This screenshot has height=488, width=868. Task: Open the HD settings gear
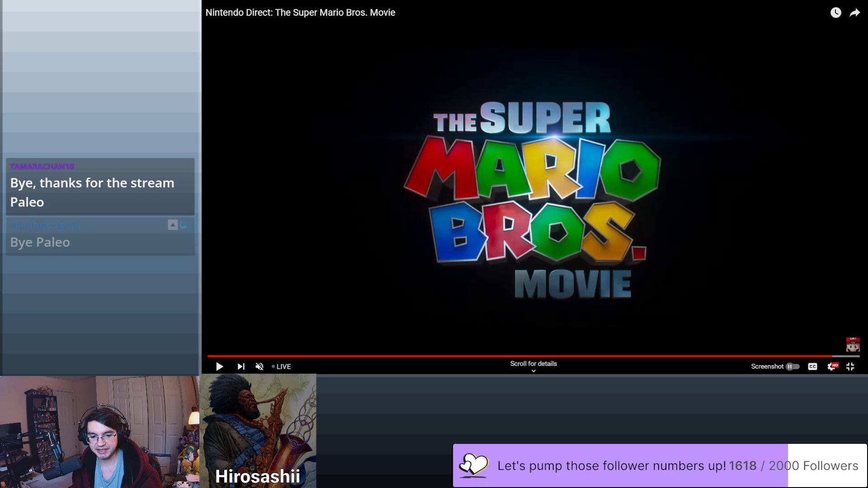pos(831,366)
